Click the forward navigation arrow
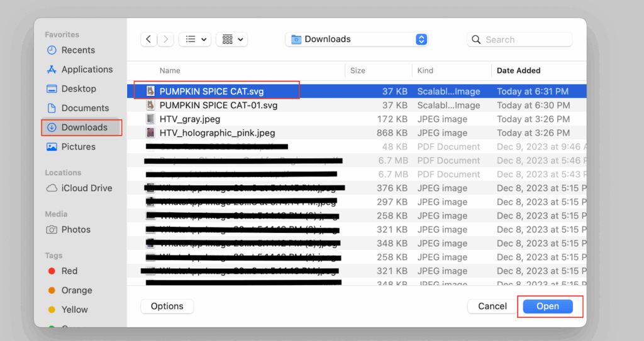644x341 pixels. point(165,40)
